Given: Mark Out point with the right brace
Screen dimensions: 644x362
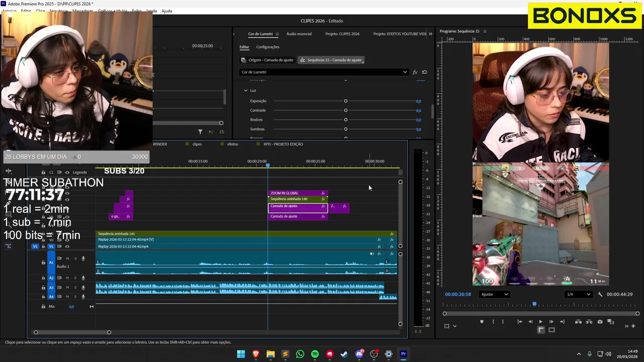Looking at the screenshot, I should [503, 322].
